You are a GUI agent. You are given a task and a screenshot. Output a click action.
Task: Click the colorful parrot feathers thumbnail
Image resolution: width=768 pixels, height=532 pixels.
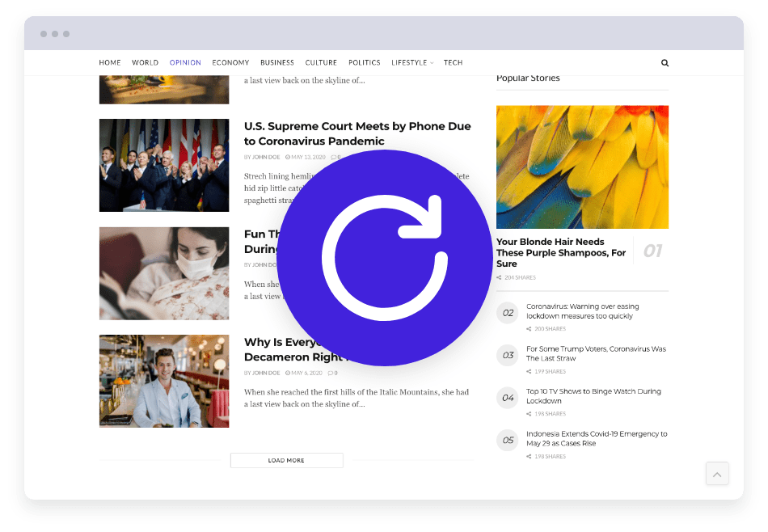pyautogui.click(x=582, y=167)
